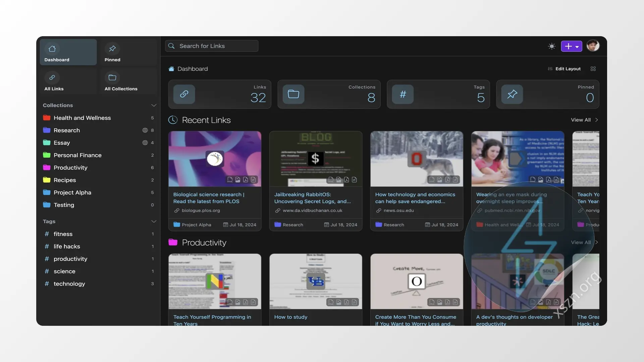This screenshot has width=644, height=362.
Task: Click the PDF format icon on the Biological science thumbnail
Action: 246,180
